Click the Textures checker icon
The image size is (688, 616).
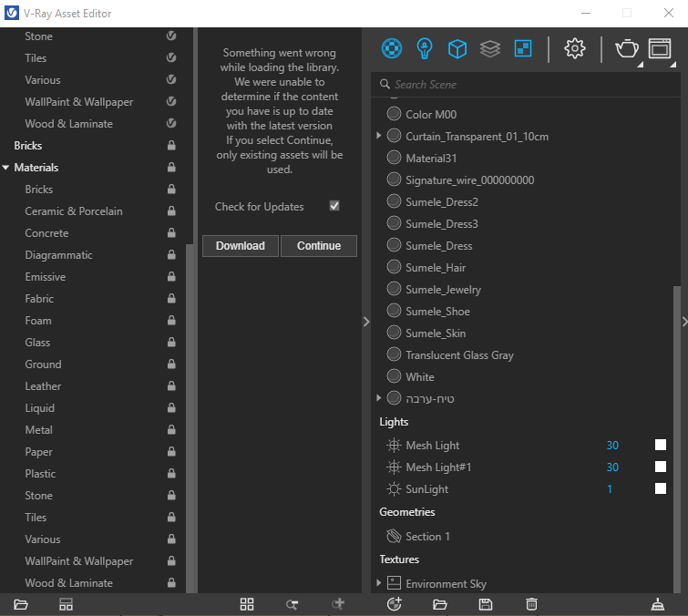[x=522, y=48]
